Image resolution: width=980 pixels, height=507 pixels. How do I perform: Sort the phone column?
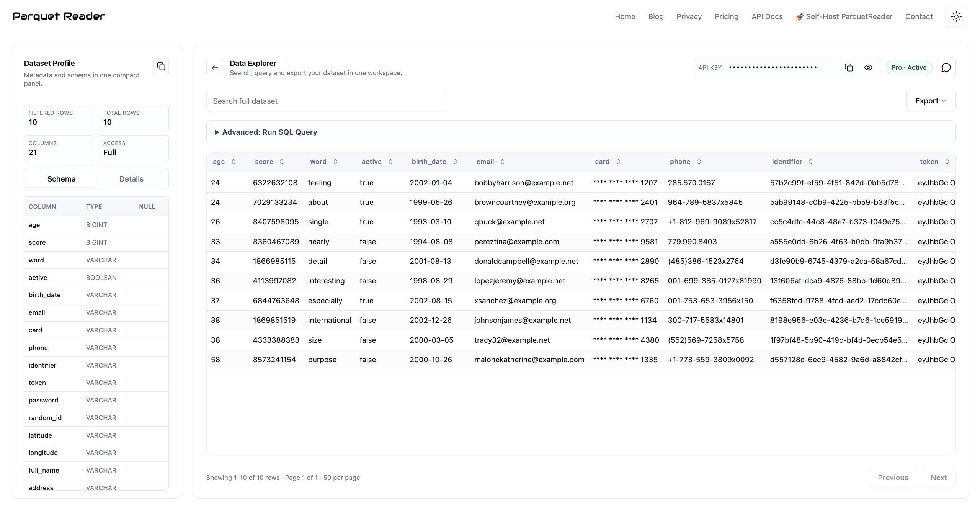pos(699,162)
